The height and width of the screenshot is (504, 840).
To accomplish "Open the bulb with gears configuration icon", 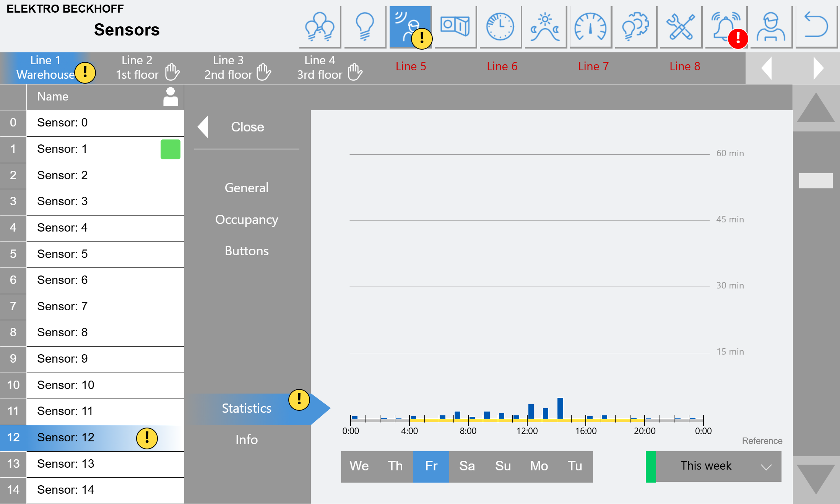I will [635, 27].
